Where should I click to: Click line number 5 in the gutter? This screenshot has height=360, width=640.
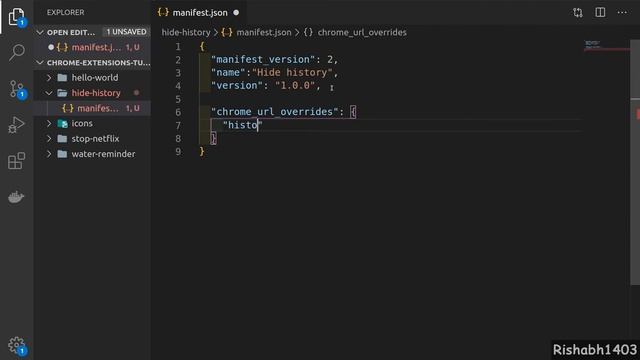[178, 99]
